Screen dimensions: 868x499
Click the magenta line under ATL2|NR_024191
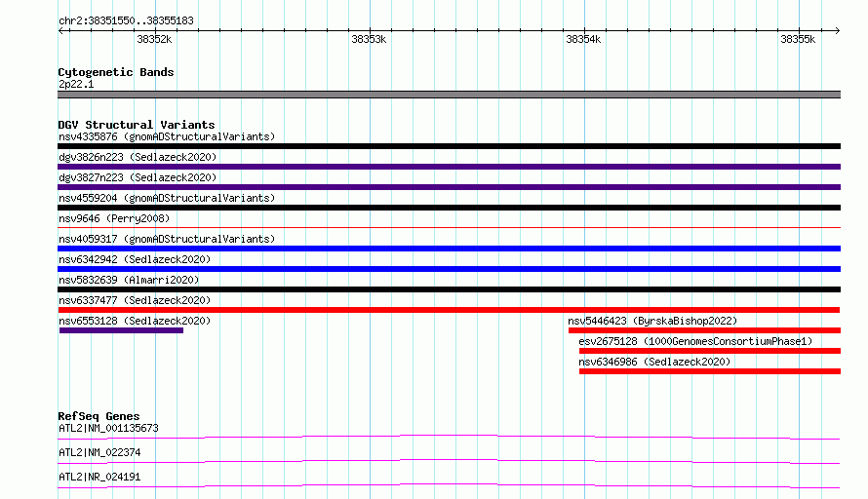tap(449, 485)
